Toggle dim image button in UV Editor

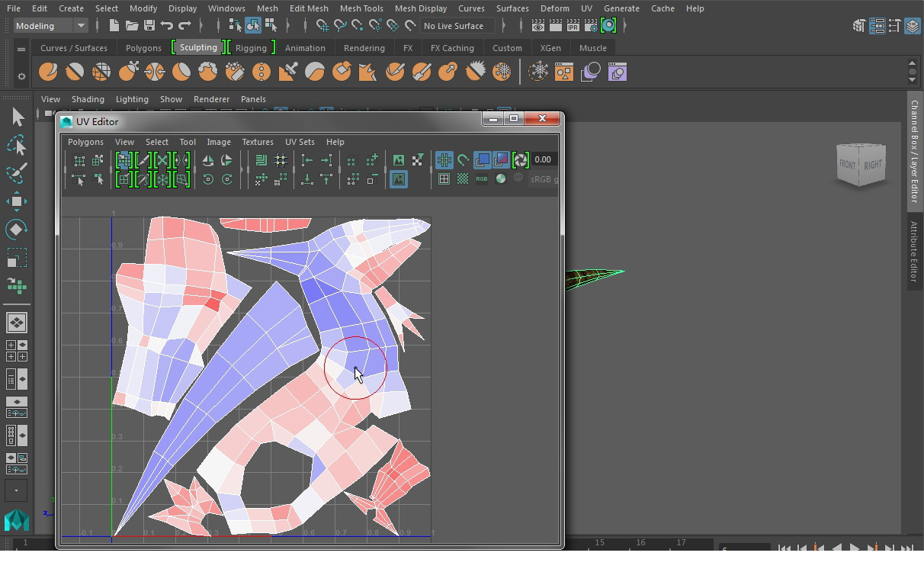pos(398,179)
